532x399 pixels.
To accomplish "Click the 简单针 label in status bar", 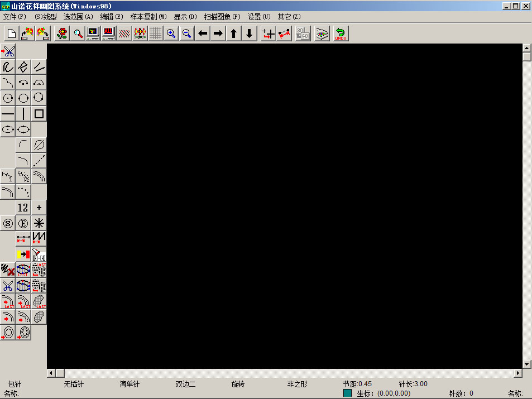I will [130, 384].
